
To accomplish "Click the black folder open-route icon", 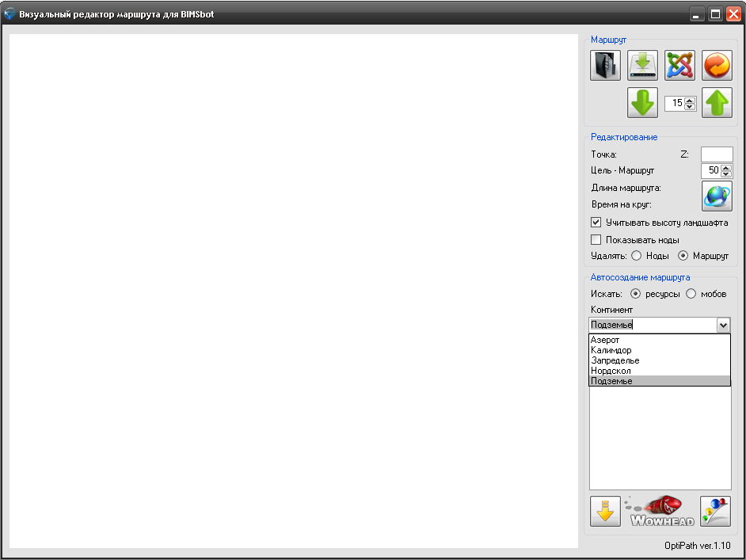I will (x=605, y=66).
